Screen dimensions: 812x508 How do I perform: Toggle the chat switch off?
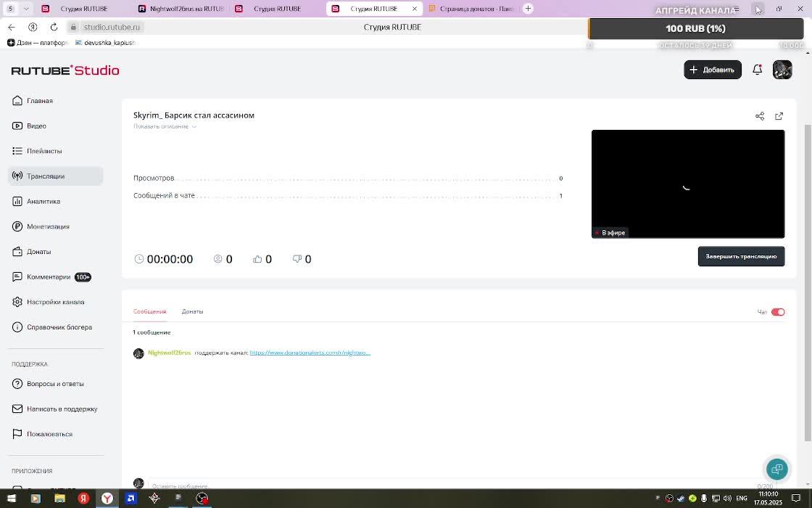pos(778,312)
